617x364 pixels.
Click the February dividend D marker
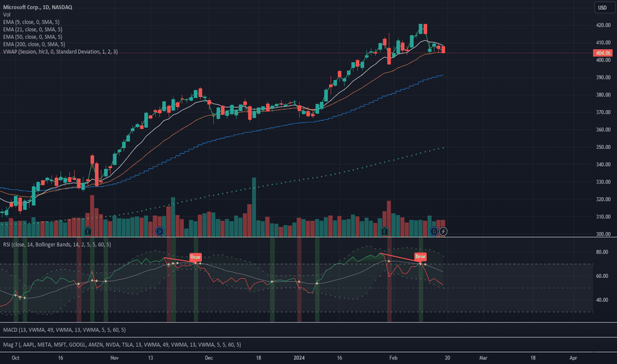[434, 232]
